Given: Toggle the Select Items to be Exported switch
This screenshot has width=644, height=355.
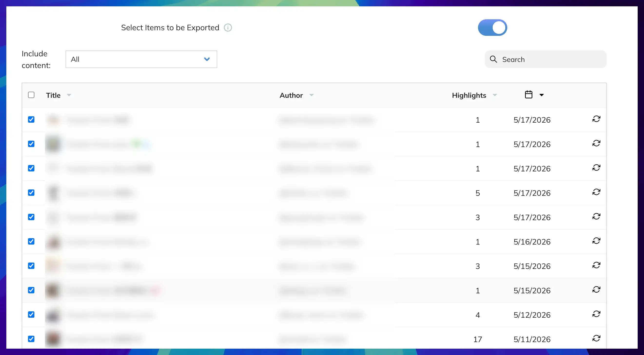Looking at the screenshot, I should coord(492,28).
